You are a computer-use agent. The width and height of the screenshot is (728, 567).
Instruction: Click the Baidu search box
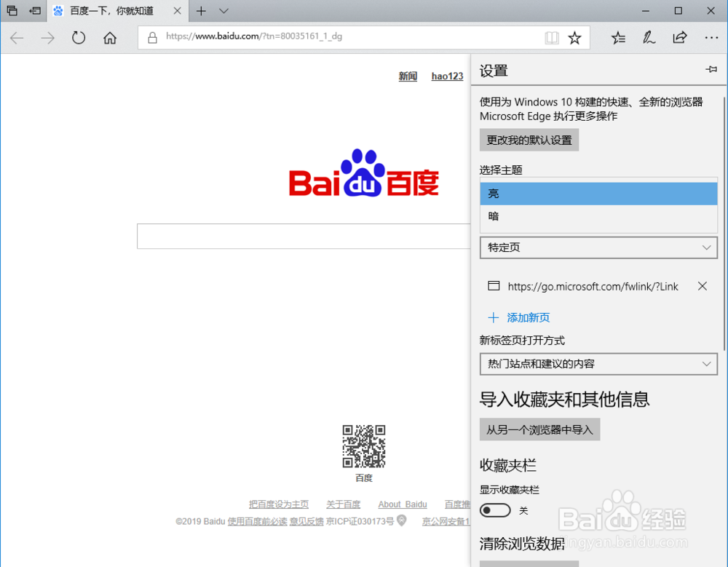click(304, 237)
